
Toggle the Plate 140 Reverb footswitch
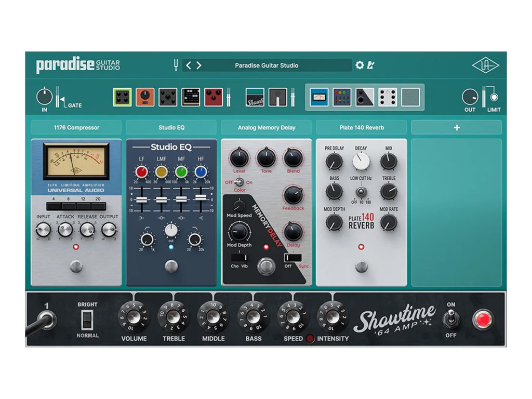pos(362,267)
